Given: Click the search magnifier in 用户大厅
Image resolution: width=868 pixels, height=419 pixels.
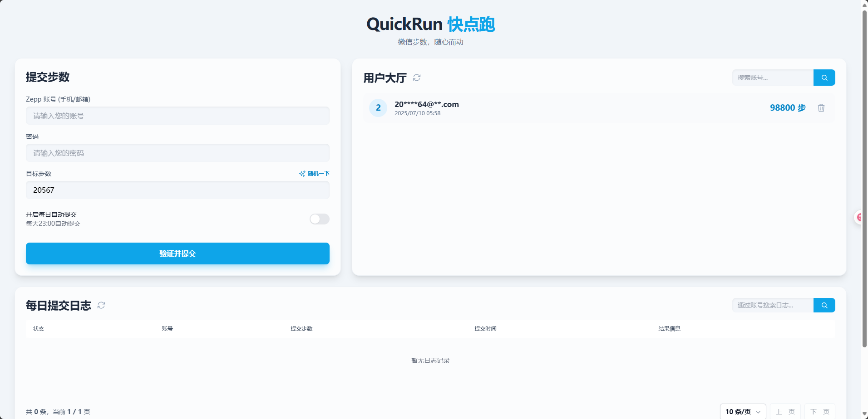Looking at the screenshot, I should click(824, 77).
